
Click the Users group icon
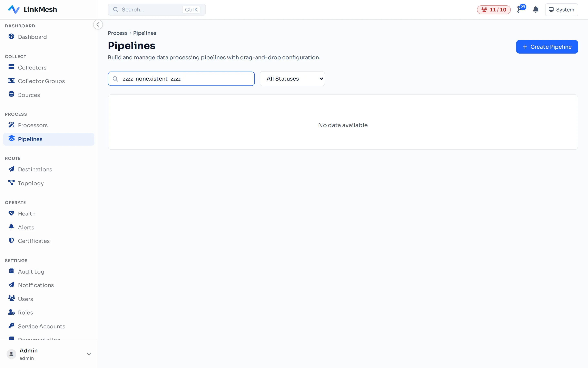[11, 298]
